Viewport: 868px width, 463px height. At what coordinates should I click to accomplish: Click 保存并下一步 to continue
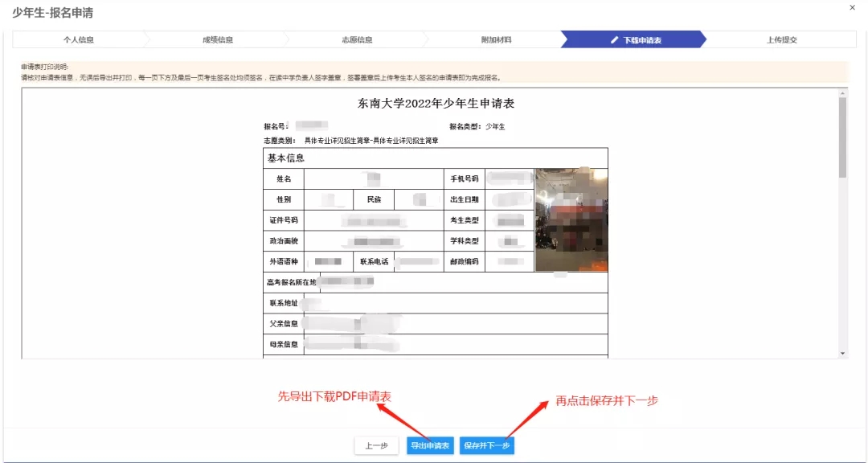click(x=487, y=446)
